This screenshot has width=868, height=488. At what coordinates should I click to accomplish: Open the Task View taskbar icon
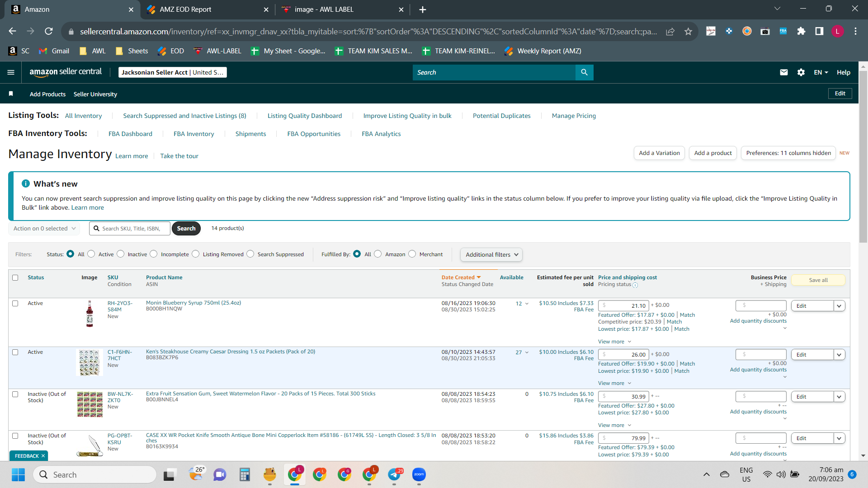click(x=169, y=474)
